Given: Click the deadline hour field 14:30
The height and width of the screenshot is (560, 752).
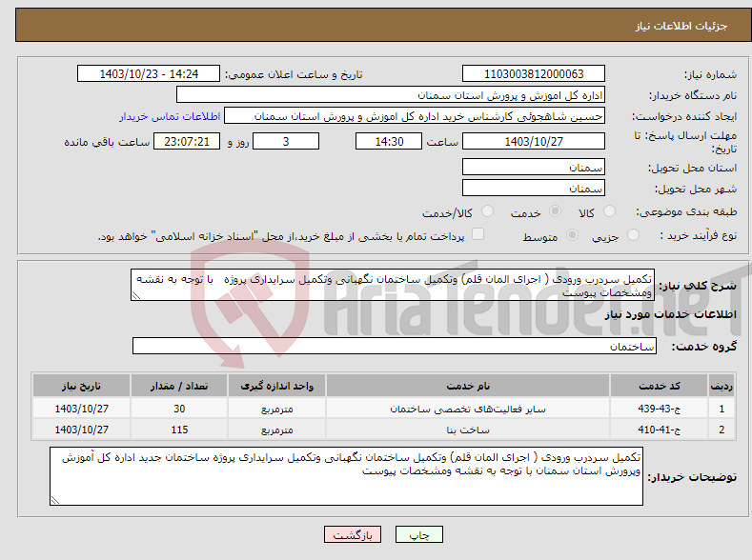Looking at the screenshot, I should tap(389, 141).
